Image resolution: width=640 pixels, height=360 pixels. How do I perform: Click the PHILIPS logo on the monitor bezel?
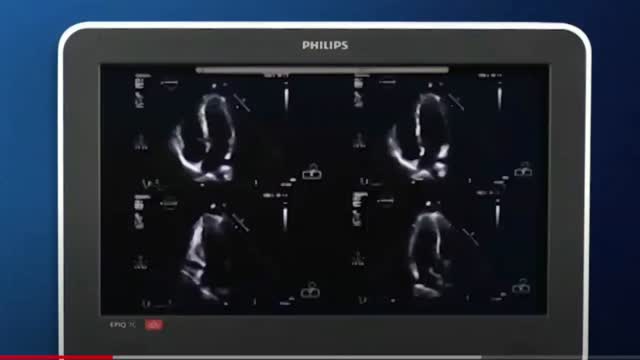pyautogui.click(x=325, y=45)
